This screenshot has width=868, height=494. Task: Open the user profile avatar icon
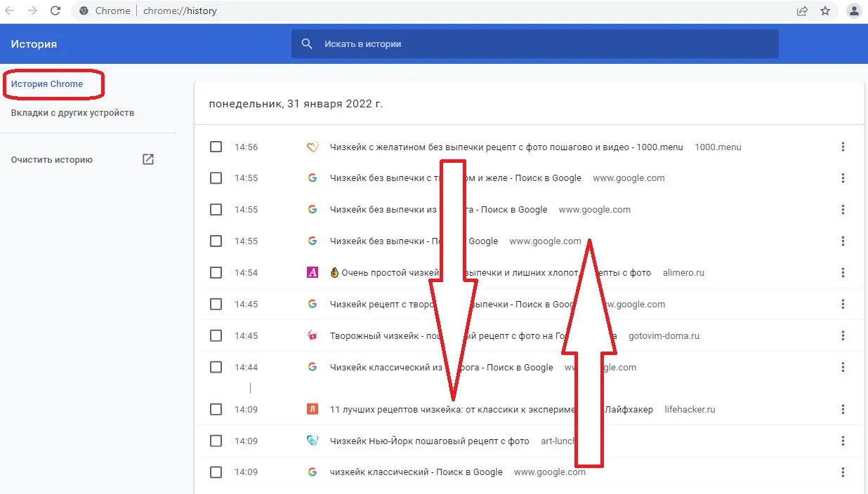(854, 11)
